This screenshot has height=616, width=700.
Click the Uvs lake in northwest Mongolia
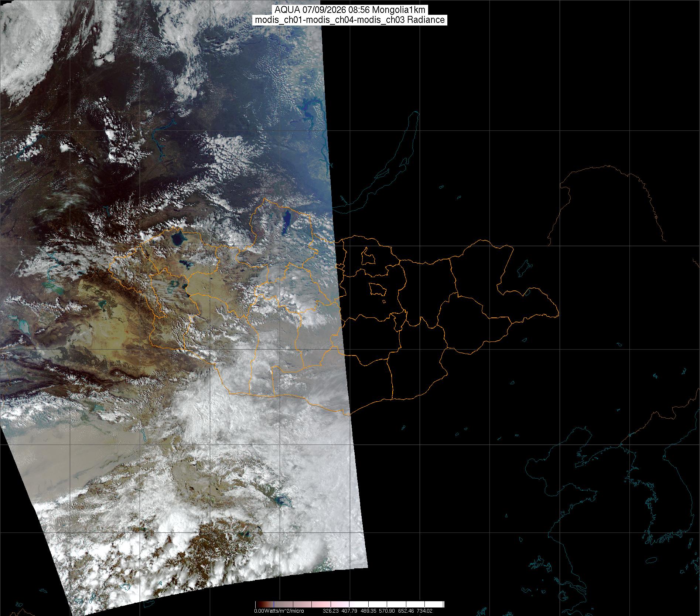[x=178, y=238]
